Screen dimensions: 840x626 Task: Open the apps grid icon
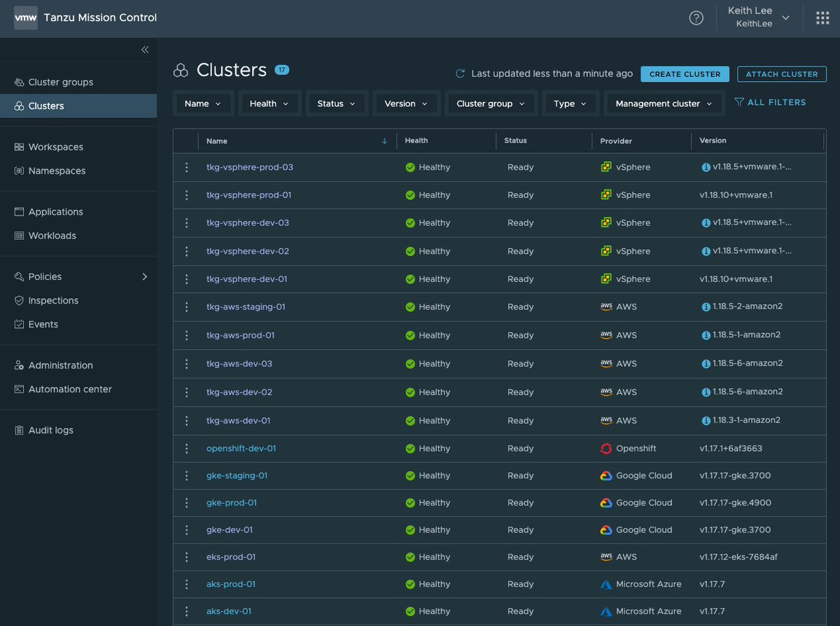[x=822, y=18]
